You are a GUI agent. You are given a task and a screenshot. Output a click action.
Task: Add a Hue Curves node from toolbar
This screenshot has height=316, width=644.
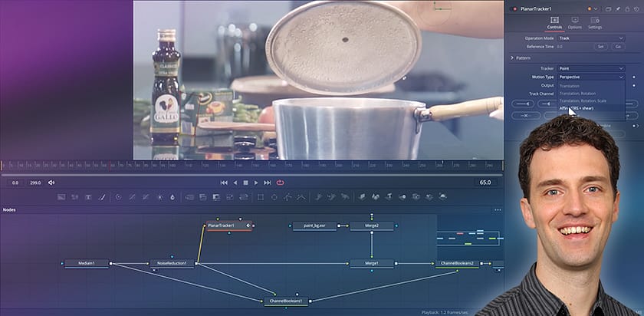[x=146, y=197]
